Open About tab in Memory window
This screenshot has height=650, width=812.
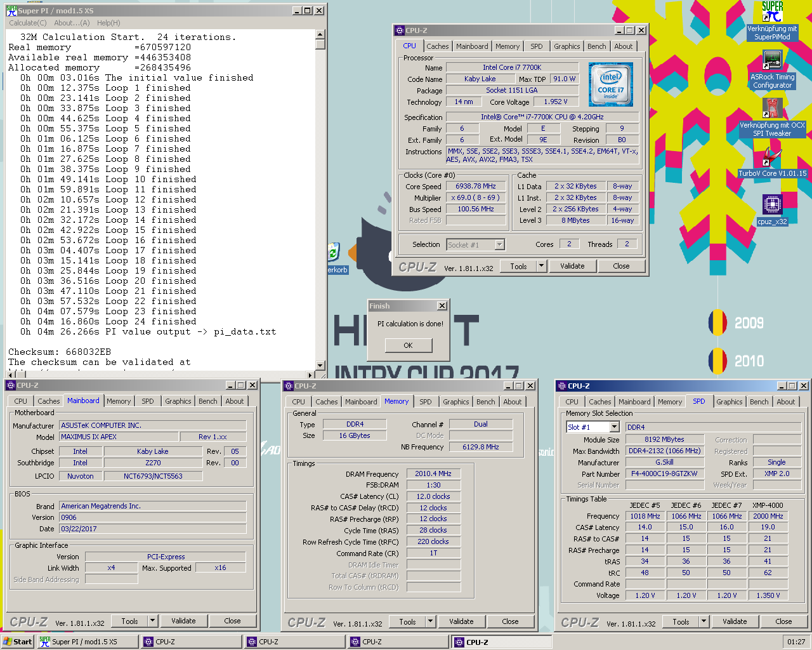(x=513, y=402)
